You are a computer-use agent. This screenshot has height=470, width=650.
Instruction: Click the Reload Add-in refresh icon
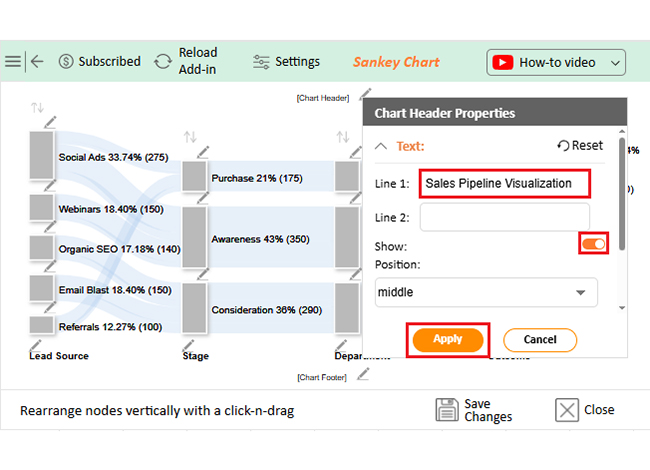tap(163, 62)
